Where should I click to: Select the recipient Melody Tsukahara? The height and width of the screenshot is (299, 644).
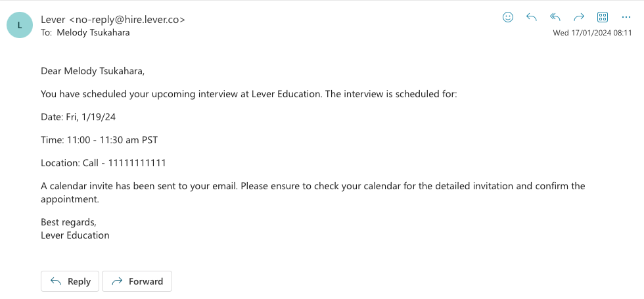93,32
